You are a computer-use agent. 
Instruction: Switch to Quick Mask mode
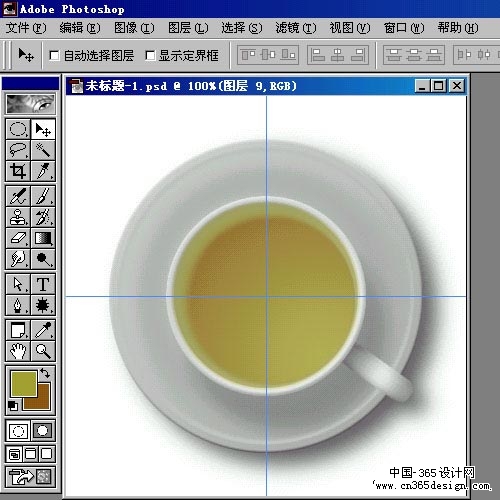(x=43, y=431)
